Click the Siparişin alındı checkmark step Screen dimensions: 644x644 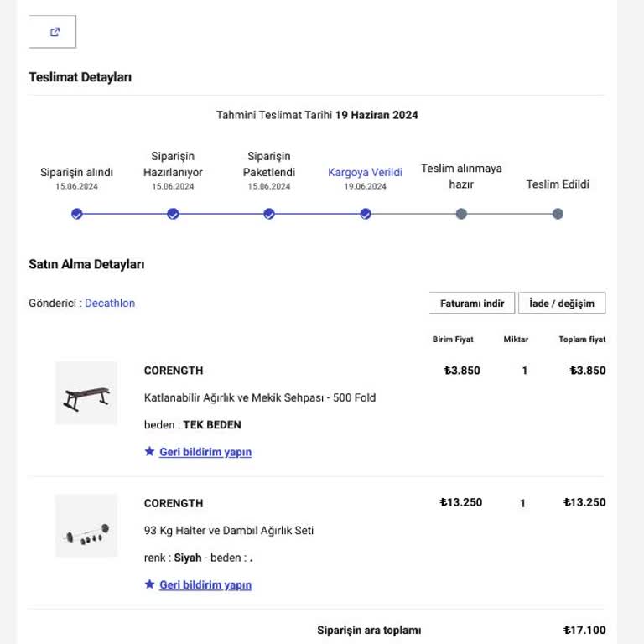click(x=77, y=214)
